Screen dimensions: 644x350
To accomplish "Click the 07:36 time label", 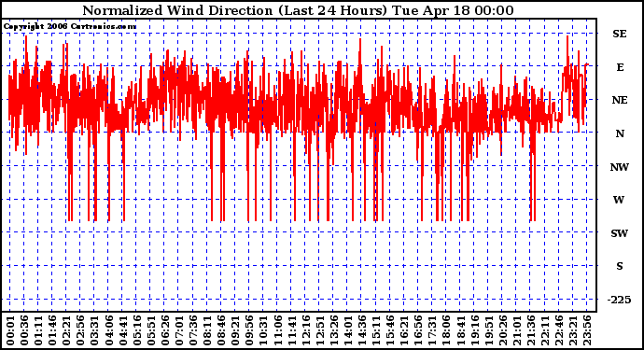I will (x=193, y=330).
